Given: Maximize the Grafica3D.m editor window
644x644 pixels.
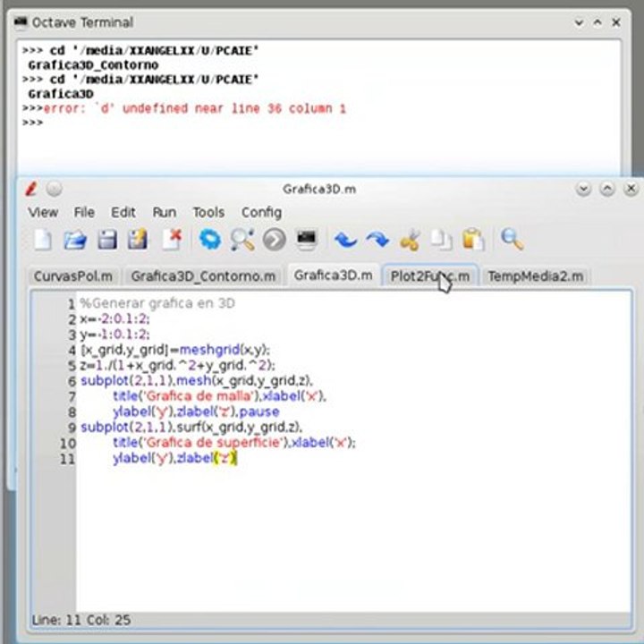Looking at the screenshot, I should 607,189.
